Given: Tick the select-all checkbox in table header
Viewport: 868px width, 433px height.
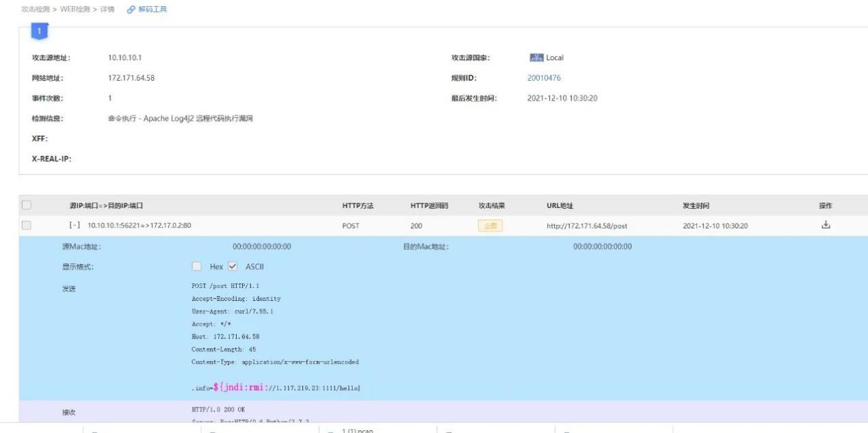Looking at the screenshot, I should click(26, 205).
